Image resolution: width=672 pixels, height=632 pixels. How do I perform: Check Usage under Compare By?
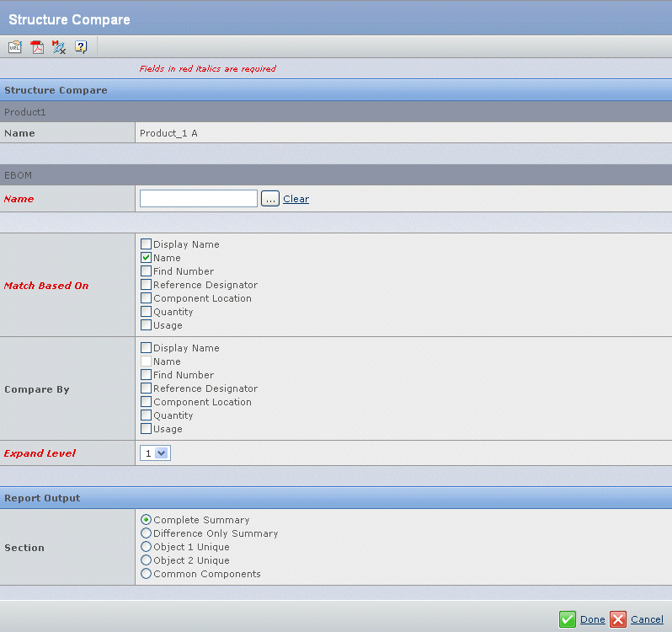147,429
